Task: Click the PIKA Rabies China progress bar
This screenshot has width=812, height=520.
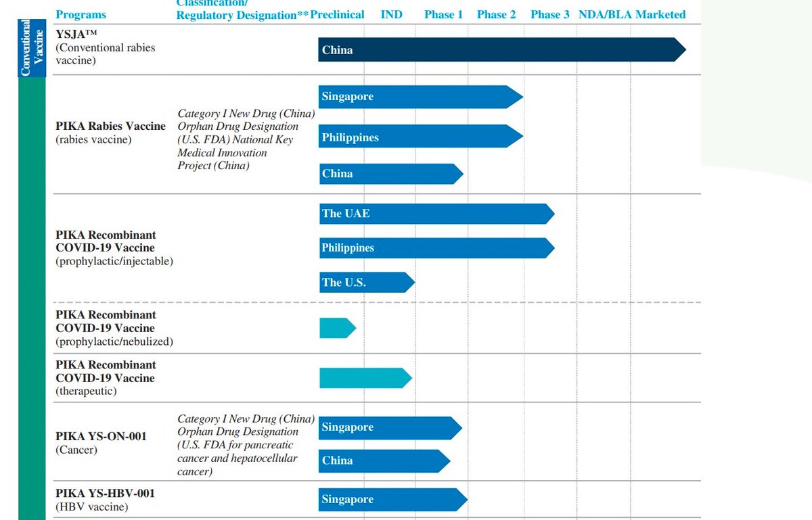Action: point(390,174)
